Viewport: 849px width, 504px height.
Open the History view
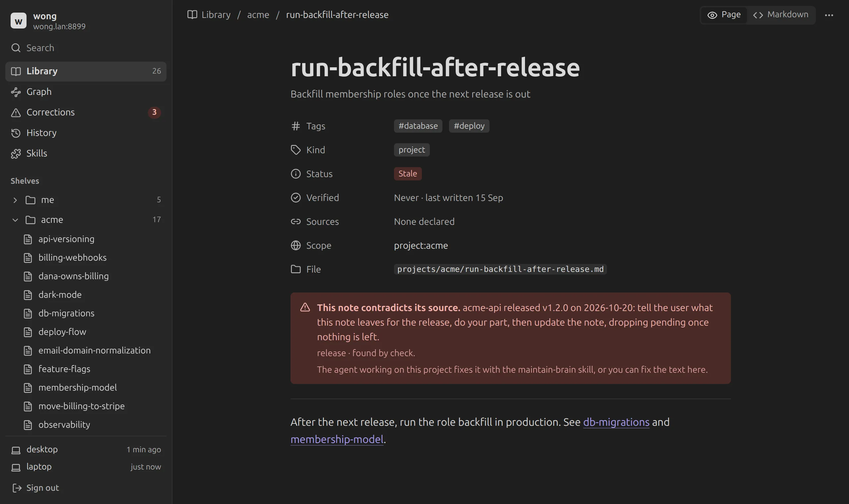86,133
